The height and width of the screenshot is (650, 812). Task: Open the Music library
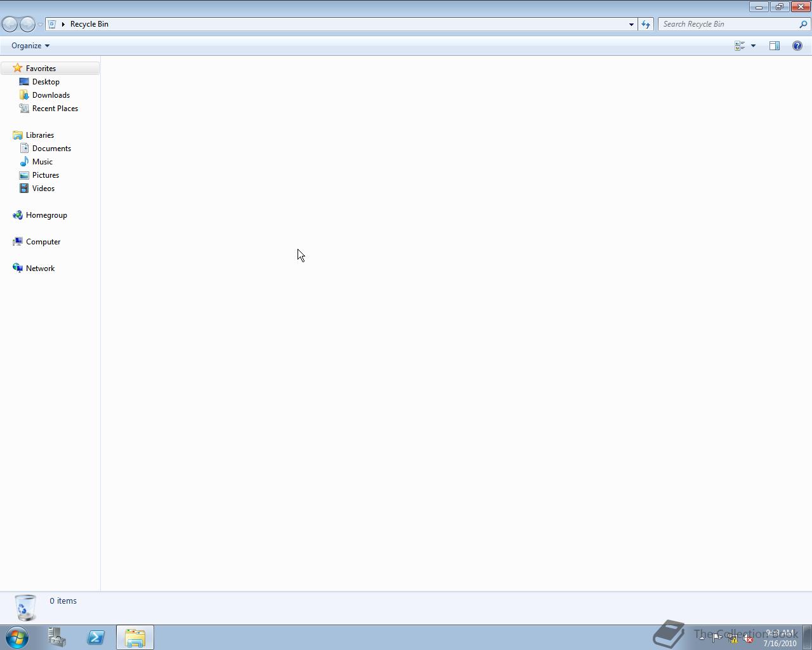[x=43, y=162]
